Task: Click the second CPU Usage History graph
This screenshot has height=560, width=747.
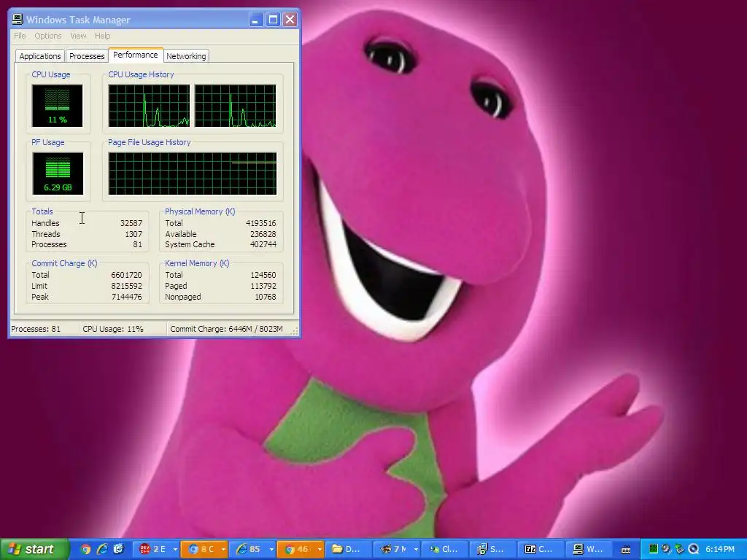Action: 236,106
